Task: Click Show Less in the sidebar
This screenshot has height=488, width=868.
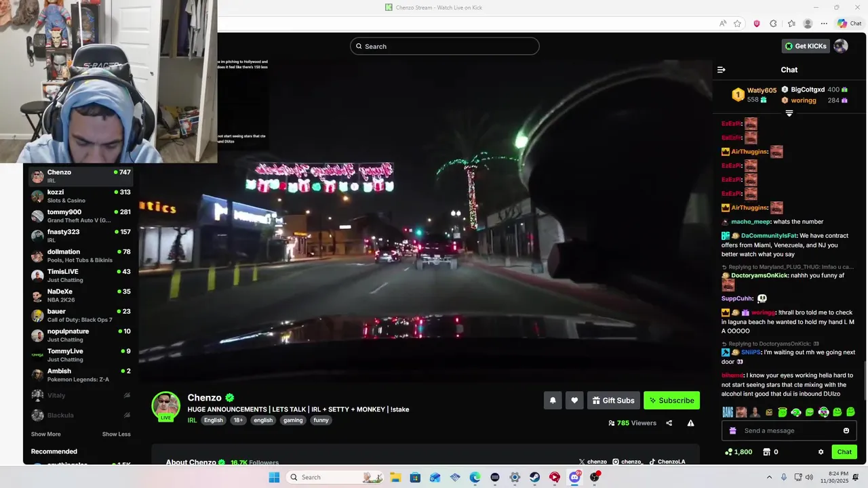Action: (x=117, y=434)
